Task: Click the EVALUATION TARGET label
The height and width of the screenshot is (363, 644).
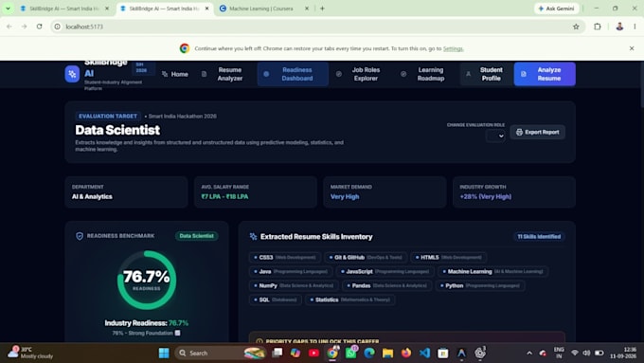Action: [x=108, y=117]
